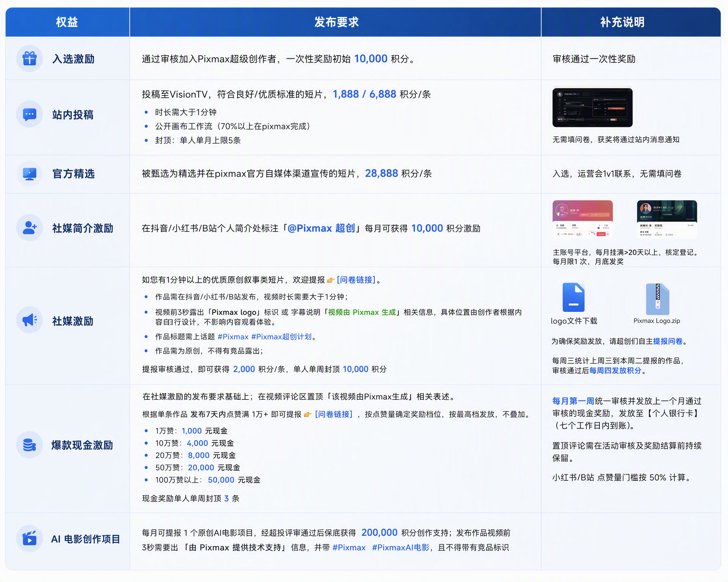728x582 pixels.
Task: Click the gift icon beside 入选激励
Action: tap(30, 59)
